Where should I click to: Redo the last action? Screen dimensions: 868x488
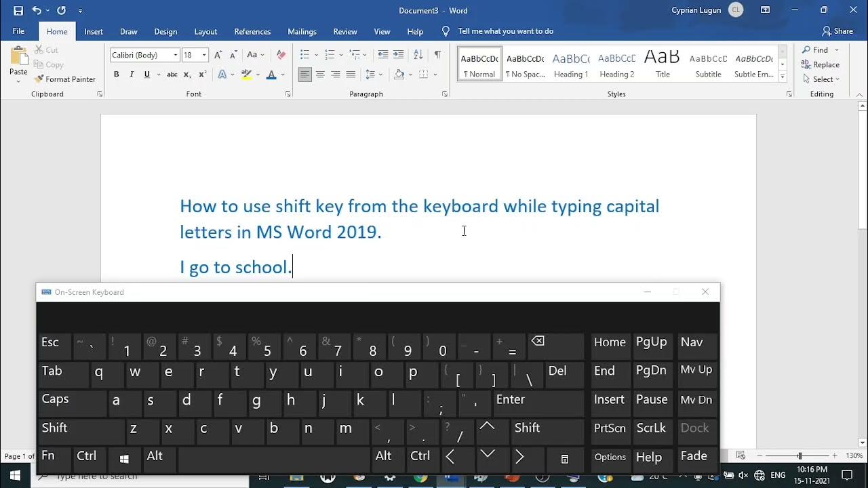[62, 10]
